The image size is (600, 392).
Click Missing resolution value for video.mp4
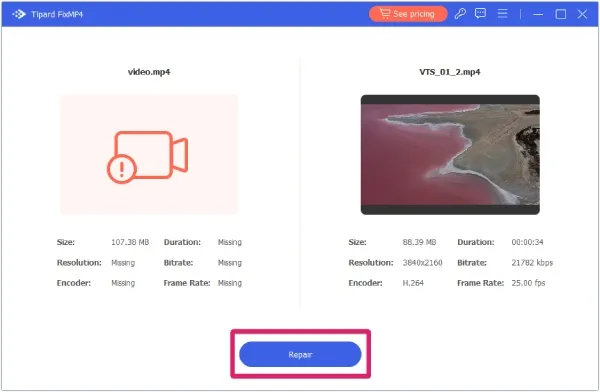pyautogui.click(x=123, y=263)
